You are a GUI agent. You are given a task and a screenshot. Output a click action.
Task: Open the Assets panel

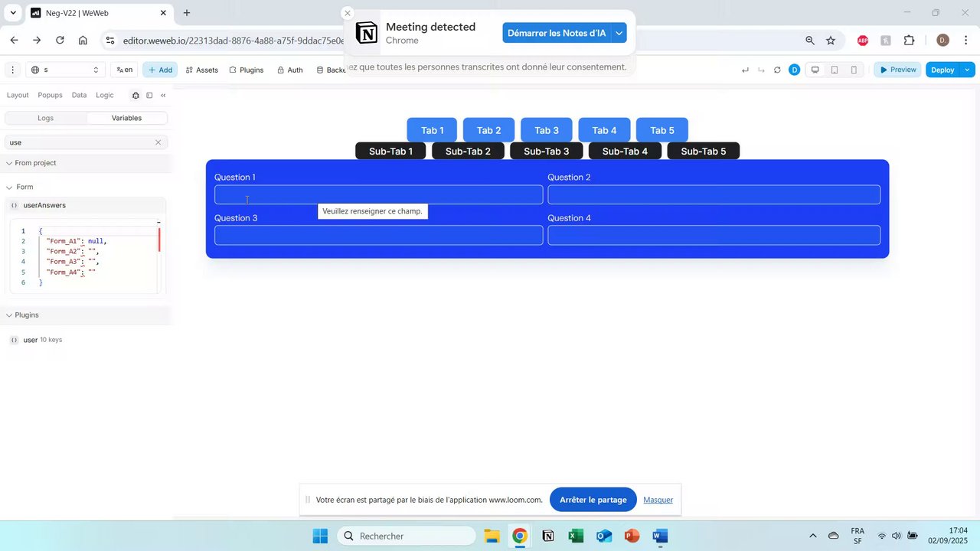click(x=202, y=70)
